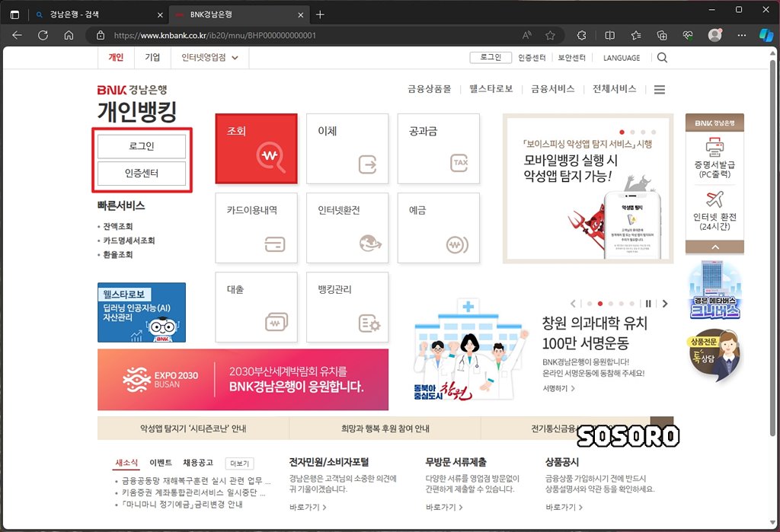The height and width of the screenshot is (532, 780).
Task: Click the EXPO 2030 BUSAN banner
Action: coord(243,379)
